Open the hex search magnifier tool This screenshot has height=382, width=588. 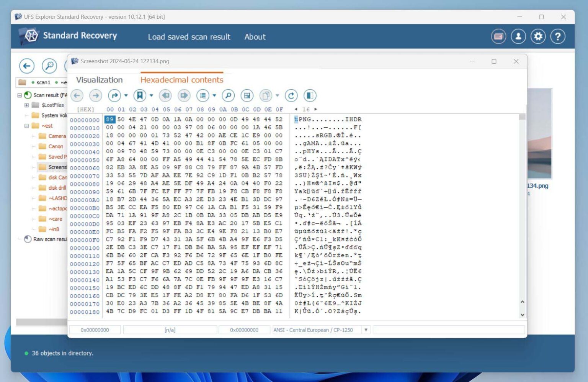click(228, 95)
